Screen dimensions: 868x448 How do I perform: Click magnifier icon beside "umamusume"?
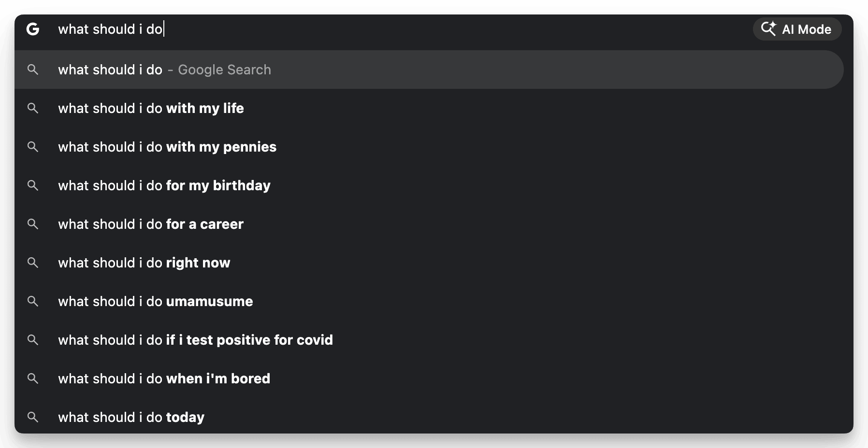click(33, 301)
